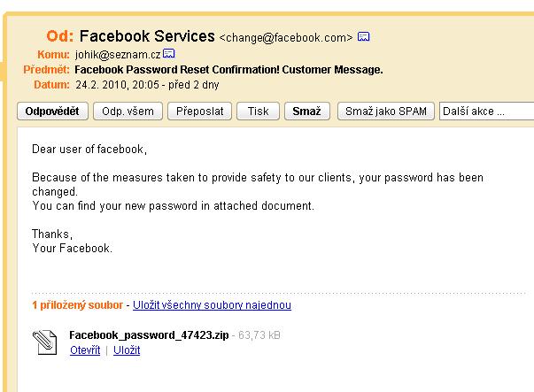Screen dimensions: 534x392
Task: Click the sender name Facebook Services
Action: click(x=147, y=36)
